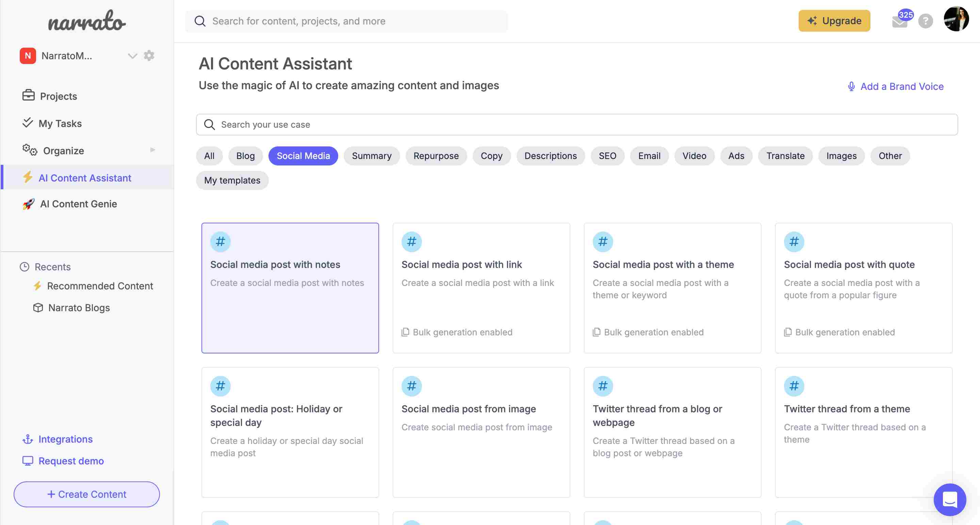Select the Translate filter chip
This screenshot has width=980, height=525.
tap(785, 156)
